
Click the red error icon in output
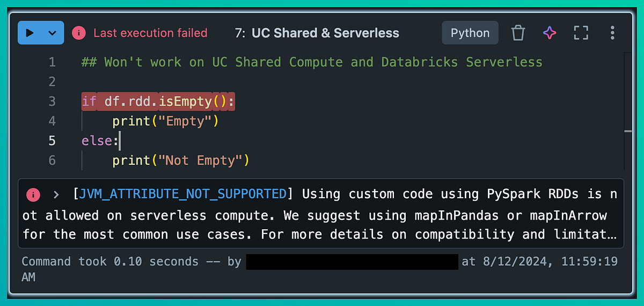(x=33, y=194)
